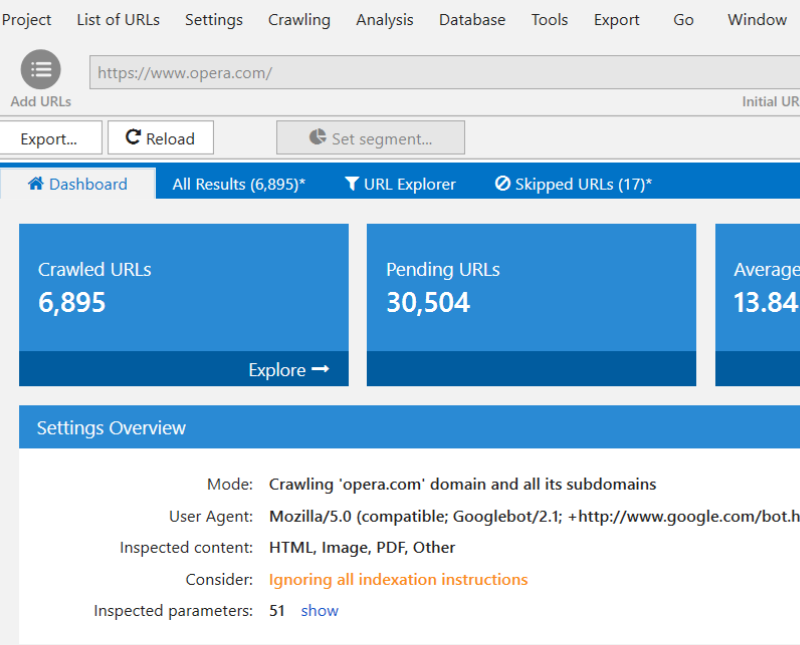Click the Set segment... button
The width and height of the screenshot is (800, 645).
click(370, 138)
